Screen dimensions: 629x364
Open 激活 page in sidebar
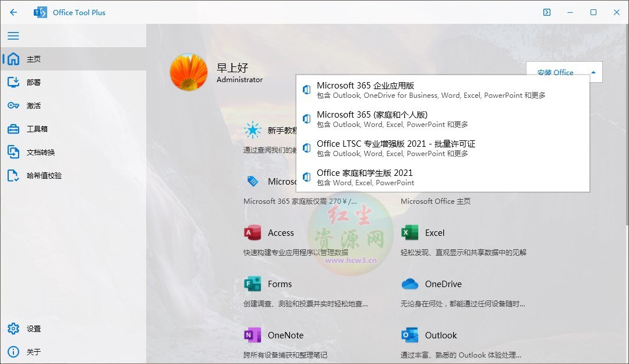pos(73,105)
